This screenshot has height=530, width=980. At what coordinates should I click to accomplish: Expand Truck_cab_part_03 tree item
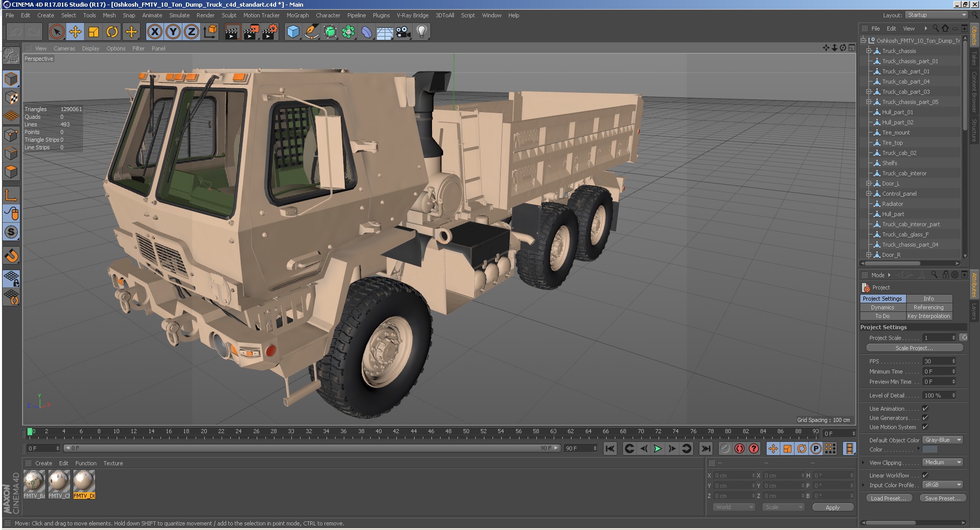(868, 92)
